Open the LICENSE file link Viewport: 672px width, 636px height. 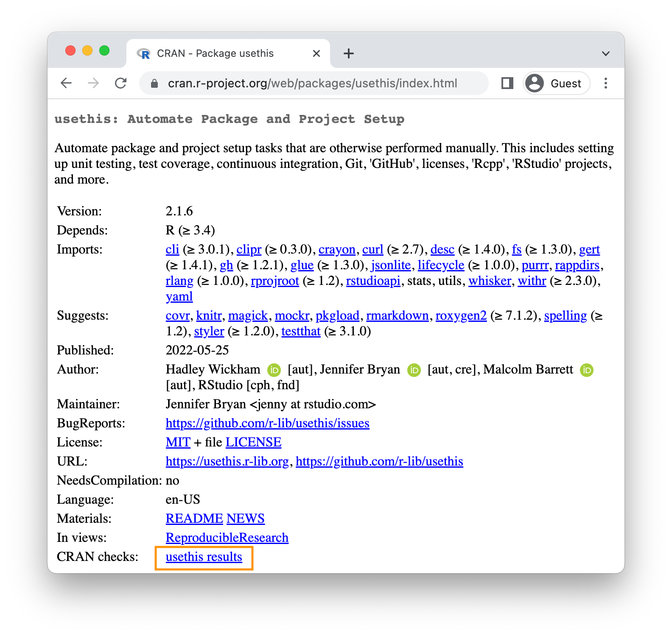click(x=254, y=442)
